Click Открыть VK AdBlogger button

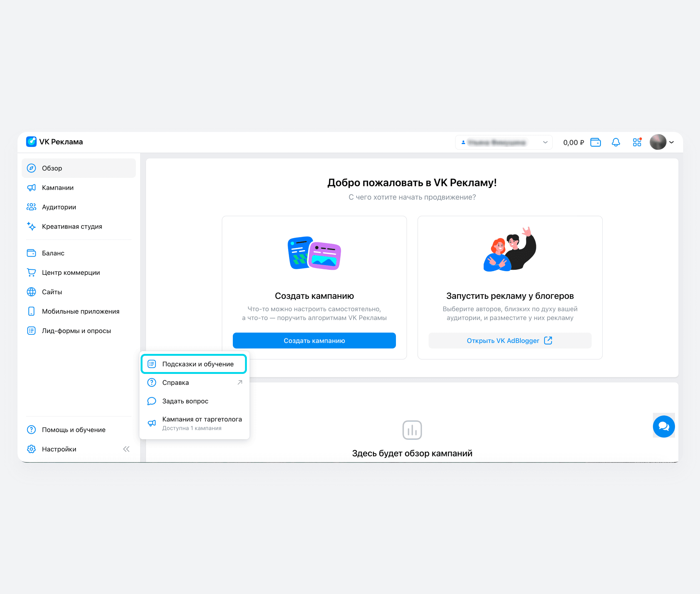[510, 341]
